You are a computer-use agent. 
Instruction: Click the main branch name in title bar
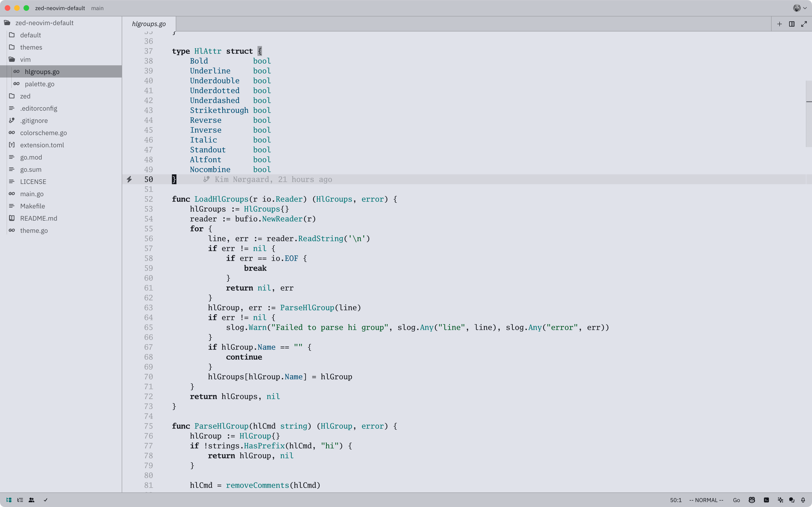click(97, 8)
